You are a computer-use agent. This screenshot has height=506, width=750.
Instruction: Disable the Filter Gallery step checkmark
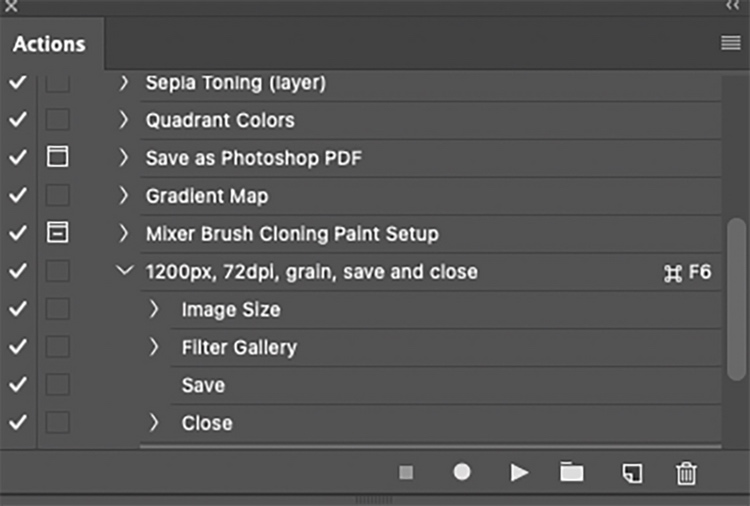tap(17, 347)
